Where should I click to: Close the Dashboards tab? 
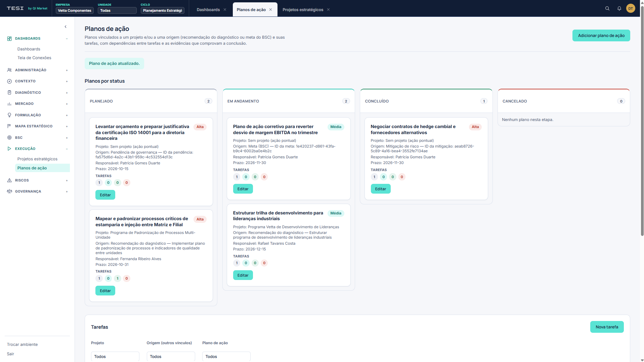(225, 10)
